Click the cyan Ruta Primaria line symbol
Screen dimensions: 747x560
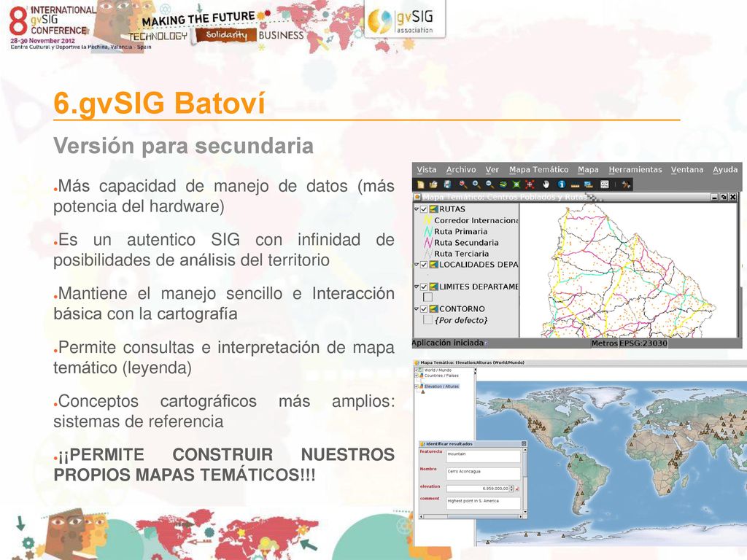click(x=427, y=231)
